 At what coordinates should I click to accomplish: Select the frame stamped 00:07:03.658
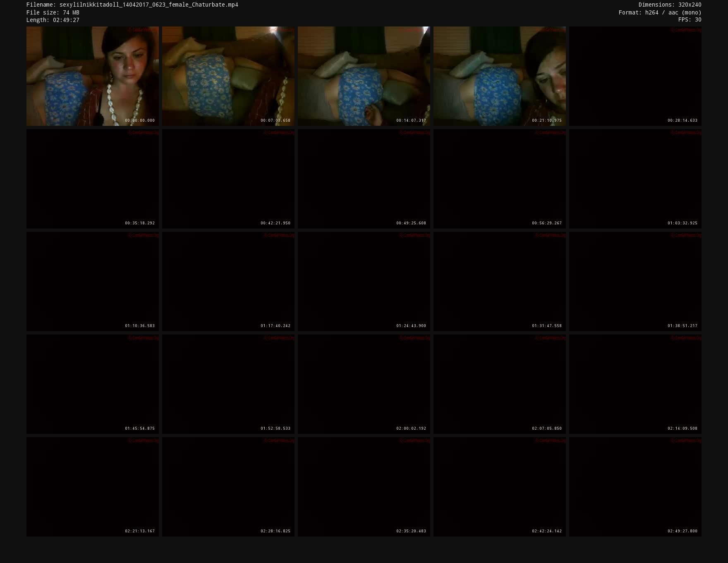coord(228,76)
